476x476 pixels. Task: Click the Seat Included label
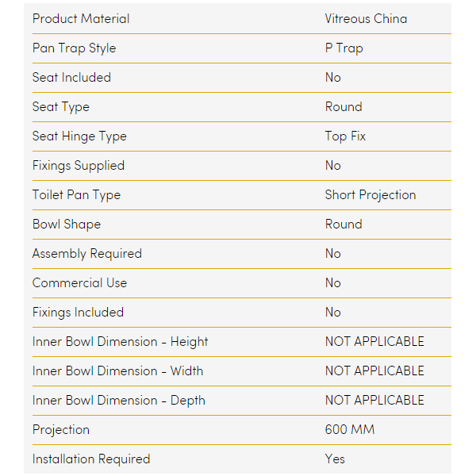click(71, 77)
